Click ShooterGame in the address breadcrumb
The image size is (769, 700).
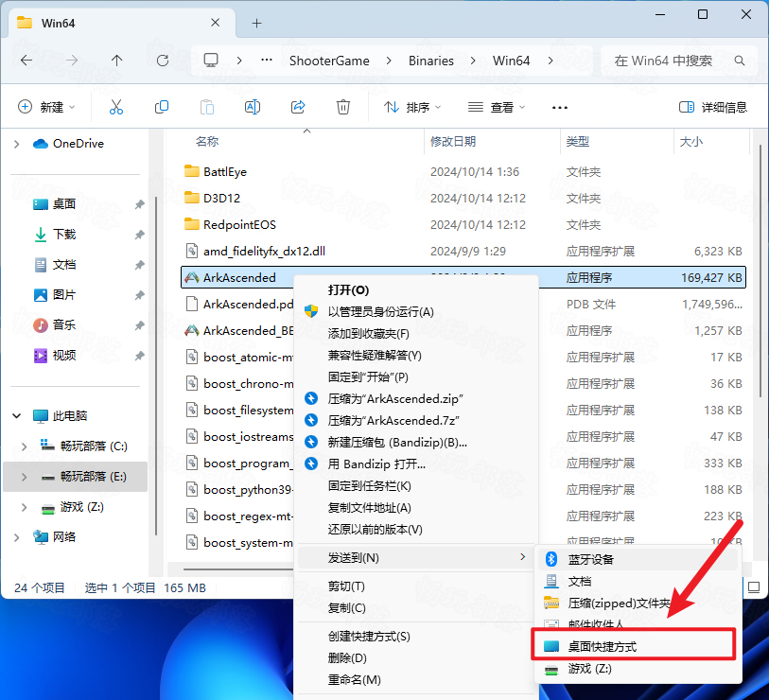(329, 61)
